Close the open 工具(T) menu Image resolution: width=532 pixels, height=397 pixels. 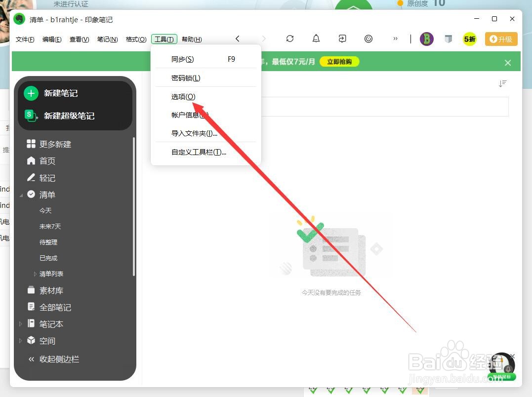coord(164,40)
